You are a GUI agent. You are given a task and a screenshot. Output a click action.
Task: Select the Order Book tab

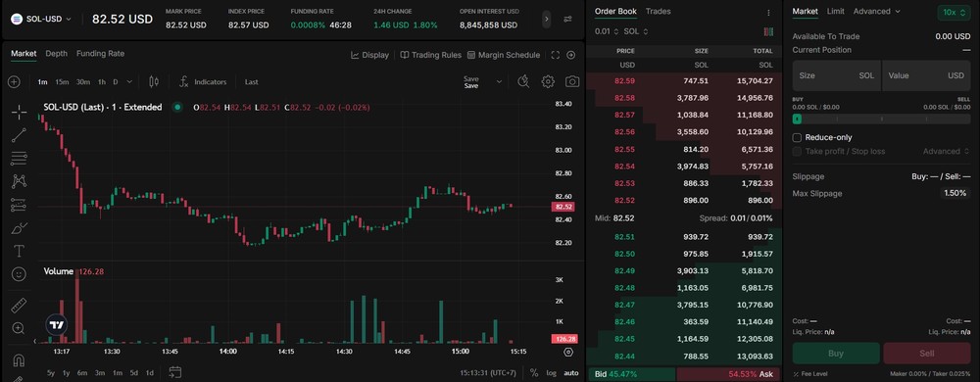(x=615, y=11)
